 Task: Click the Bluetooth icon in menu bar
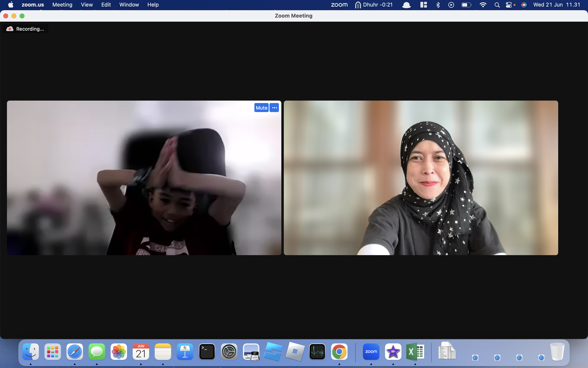pos(438,5)
